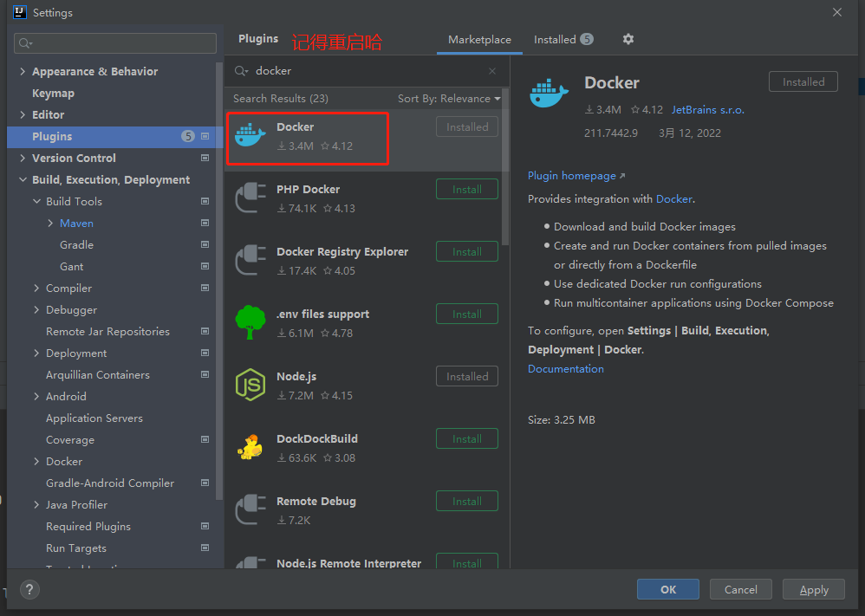Collapse the Build Tools node
Viewport: 865px width, 616px height.
click(36, 201)
